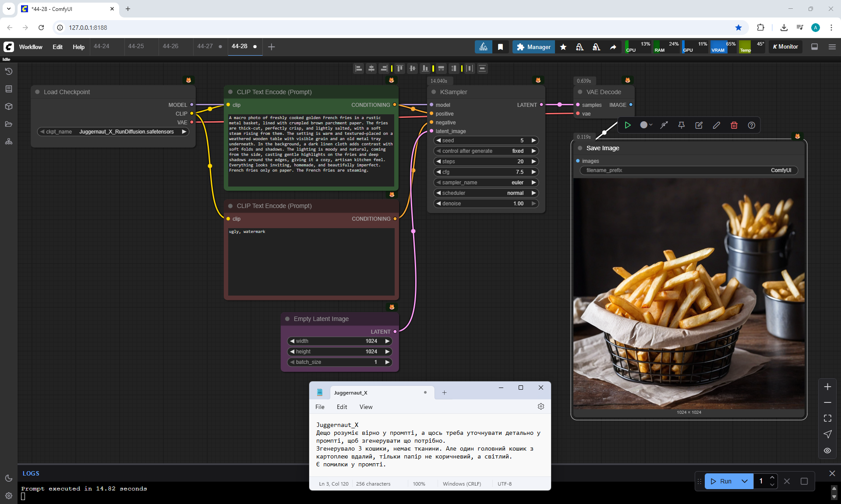Viewport: 841px width, 504px height.
Task: Pin the selected Save Image node
Action: coord(682,125)
